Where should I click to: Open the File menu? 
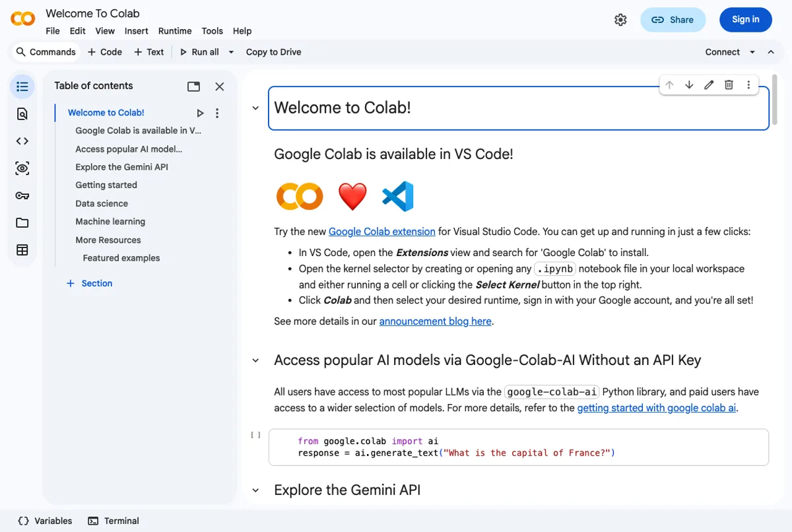point(53,31)
